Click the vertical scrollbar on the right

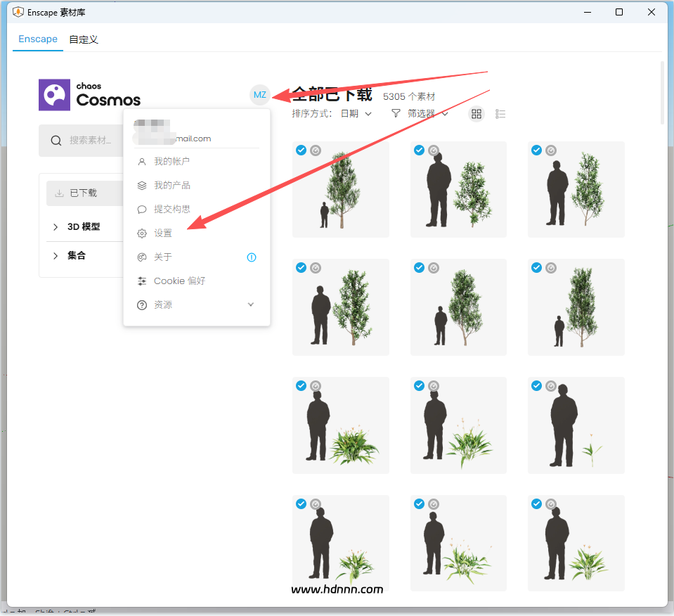[662, 91]
